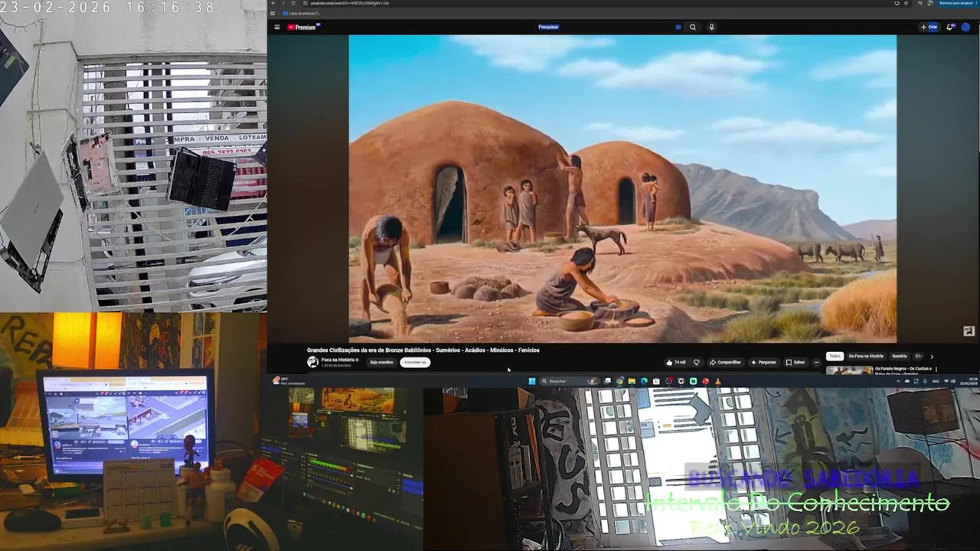This screenshot has height=551, width=980.
Task: Click browser back arrow
Action: [x=273, y=3]
